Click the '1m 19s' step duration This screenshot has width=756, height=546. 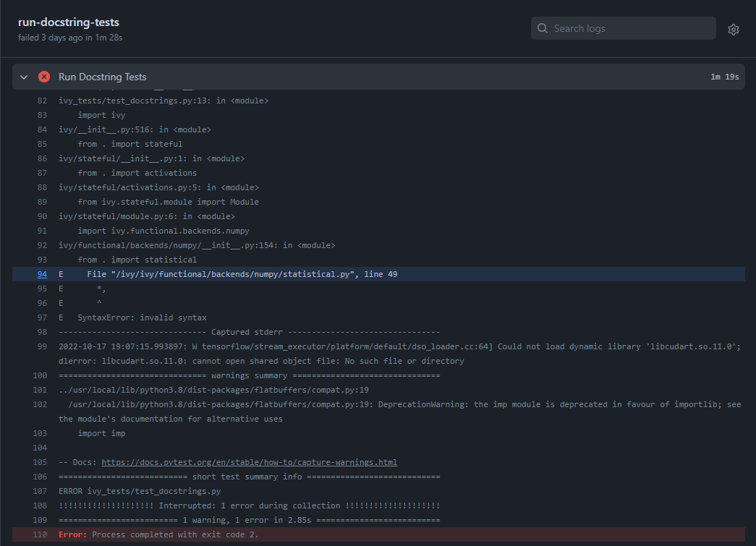(725, 77)
